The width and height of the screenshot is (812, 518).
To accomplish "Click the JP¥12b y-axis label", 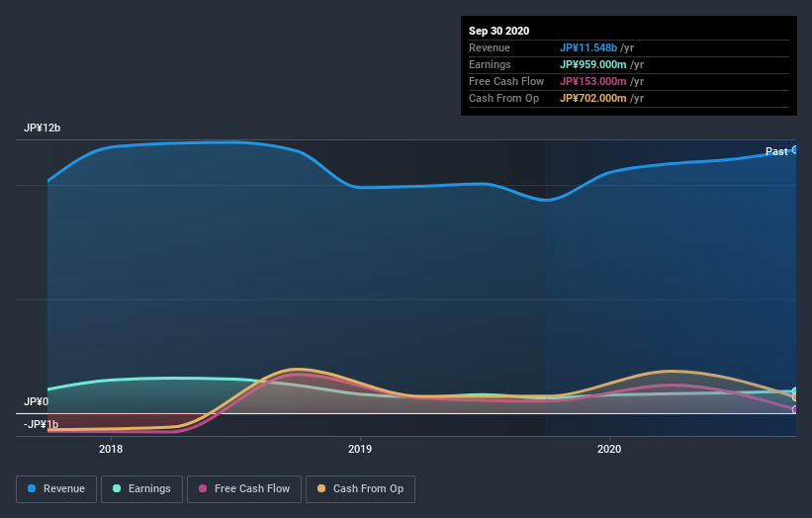I will [x=42, y=128].
